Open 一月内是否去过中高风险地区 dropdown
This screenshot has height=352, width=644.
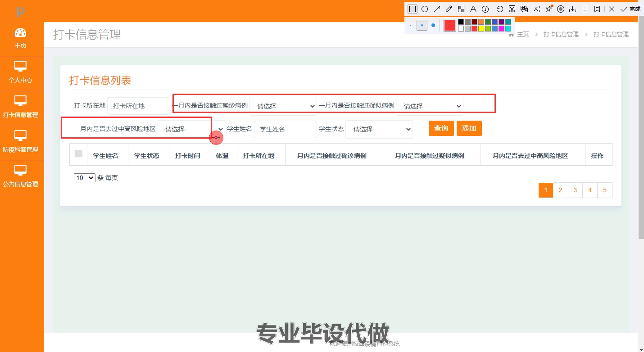191,129
